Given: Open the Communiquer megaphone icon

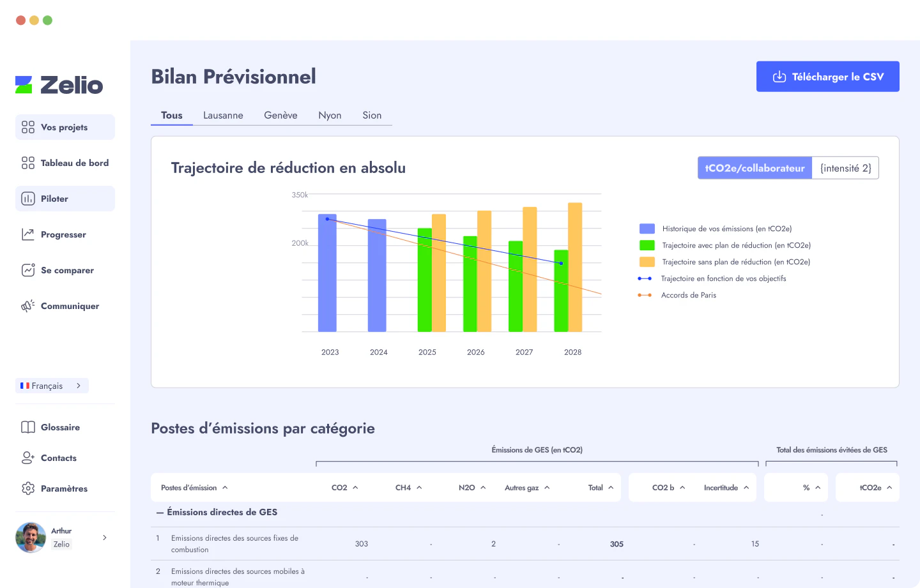Looking at the screenshot, I should [x=27, y=306].
